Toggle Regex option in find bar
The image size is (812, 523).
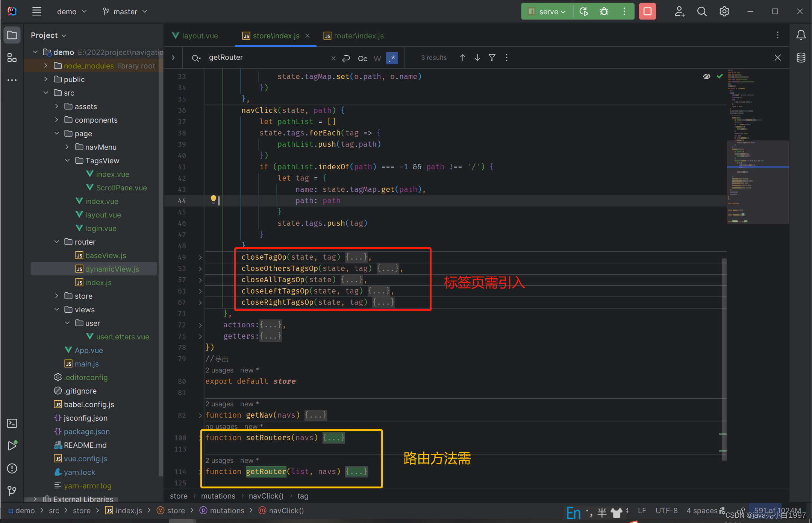pyautogui.click(x=392, y=58)
